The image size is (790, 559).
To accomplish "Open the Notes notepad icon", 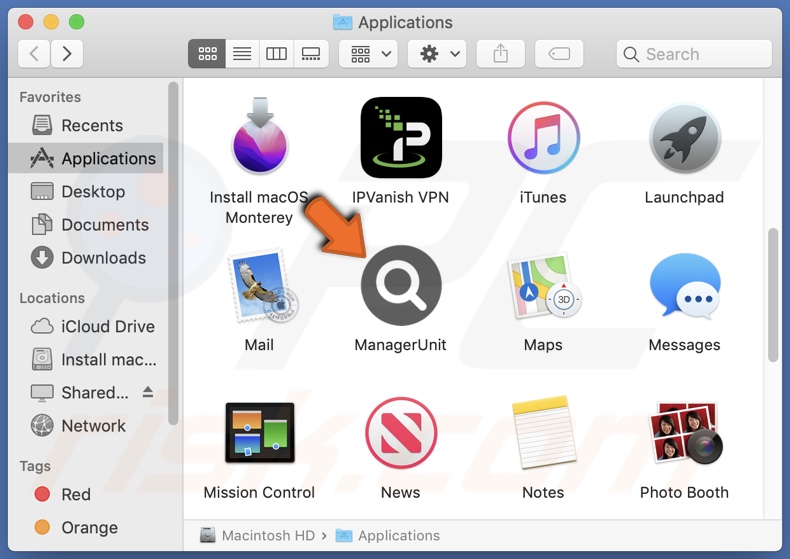I will [x=544, y=433].
